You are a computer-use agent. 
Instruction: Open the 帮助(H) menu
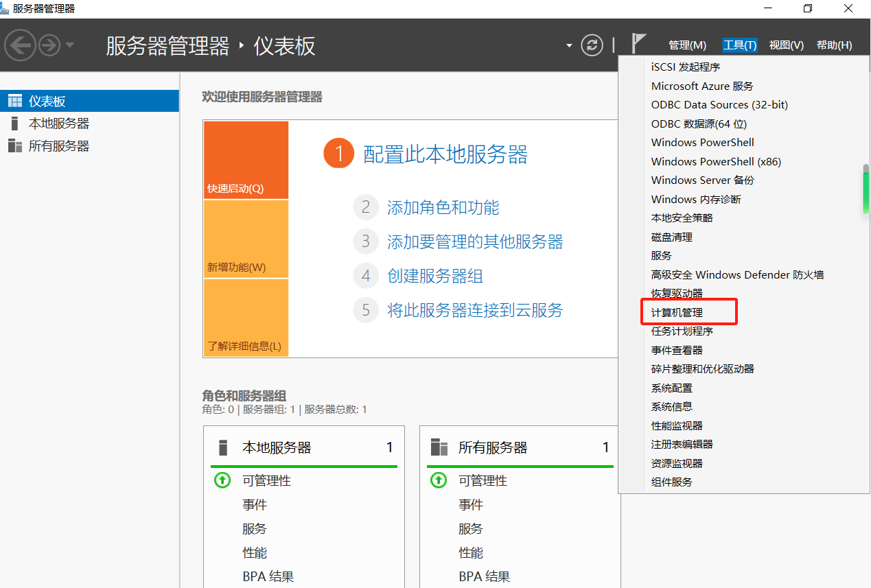pos(834,45)
